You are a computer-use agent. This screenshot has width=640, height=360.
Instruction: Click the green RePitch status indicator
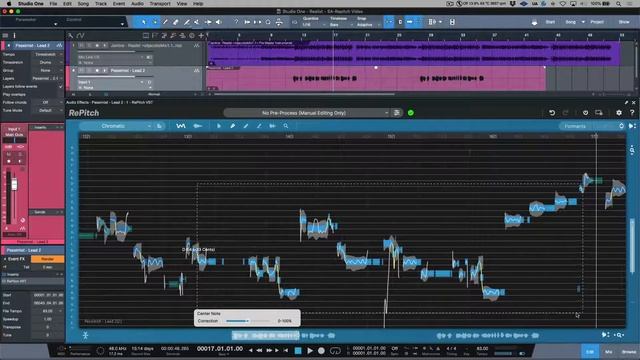click(x=411, y=113)
